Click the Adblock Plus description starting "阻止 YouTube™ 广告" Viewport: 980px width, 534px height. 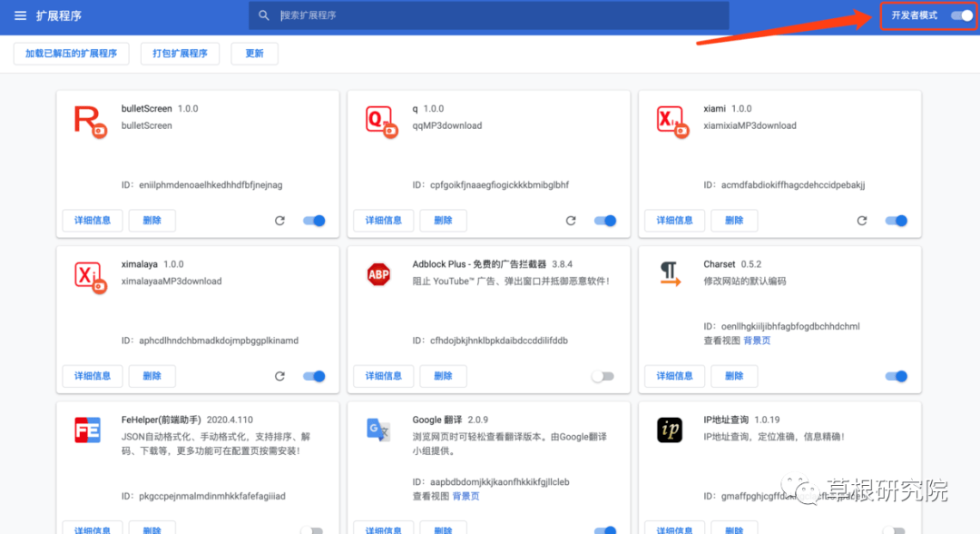[x=511, y=282]
